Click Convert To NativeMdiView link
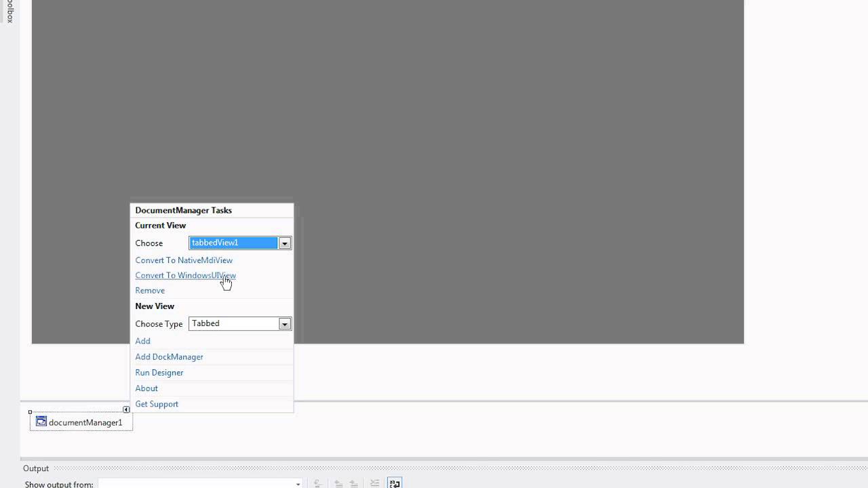Image resolution: width=868 pixels, height=488 pixels. (184, 260)
